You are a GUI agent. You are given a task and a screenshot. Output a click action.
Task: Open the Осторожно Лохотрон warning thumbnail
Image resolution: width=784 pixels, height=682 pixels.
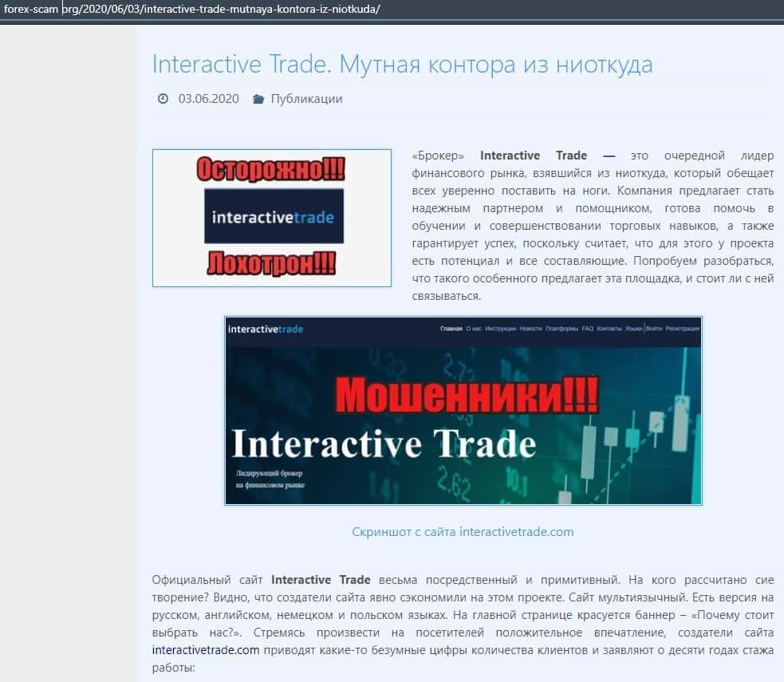click(x=272, y=218)
